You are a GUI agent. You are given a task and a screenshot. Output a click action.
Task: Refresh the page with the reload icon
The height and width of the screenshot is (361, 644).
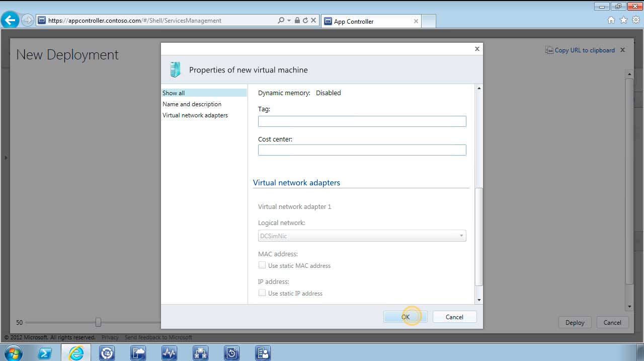[305, 21]
